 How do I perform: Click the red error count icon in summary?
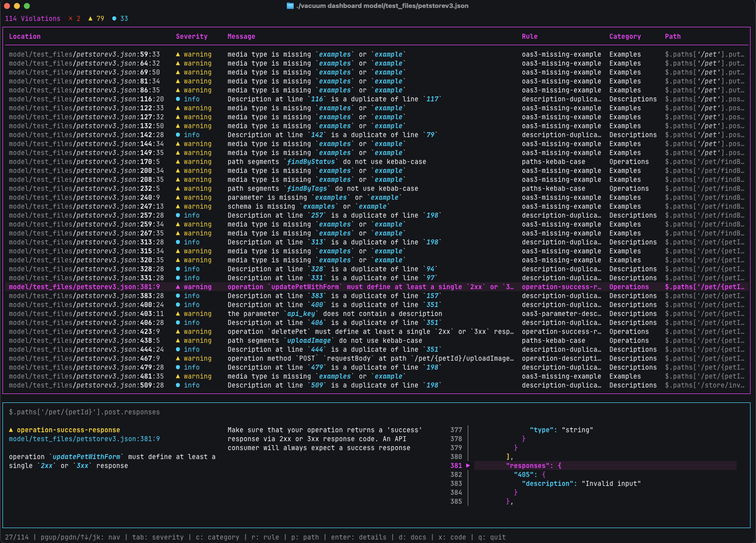tap(71, 19)
